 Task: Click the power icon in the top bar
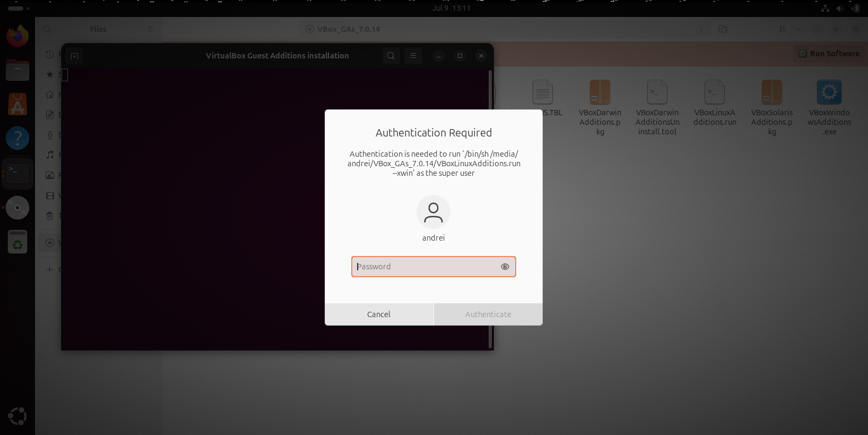point(855,8)
